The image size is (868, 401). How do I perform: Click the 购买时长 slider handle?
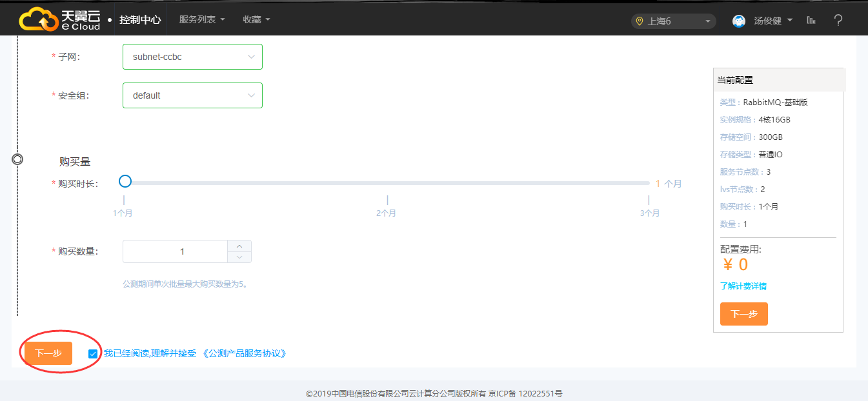[x=125, y=181]
